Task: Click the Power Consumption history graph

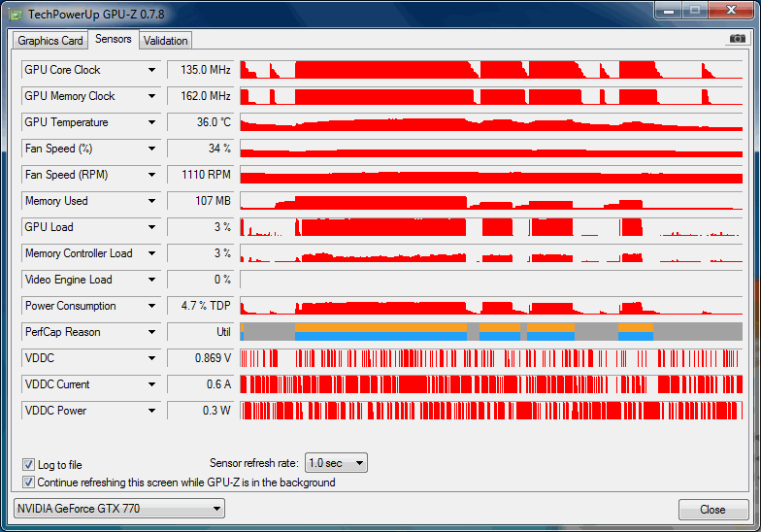Action: [491, 305]
